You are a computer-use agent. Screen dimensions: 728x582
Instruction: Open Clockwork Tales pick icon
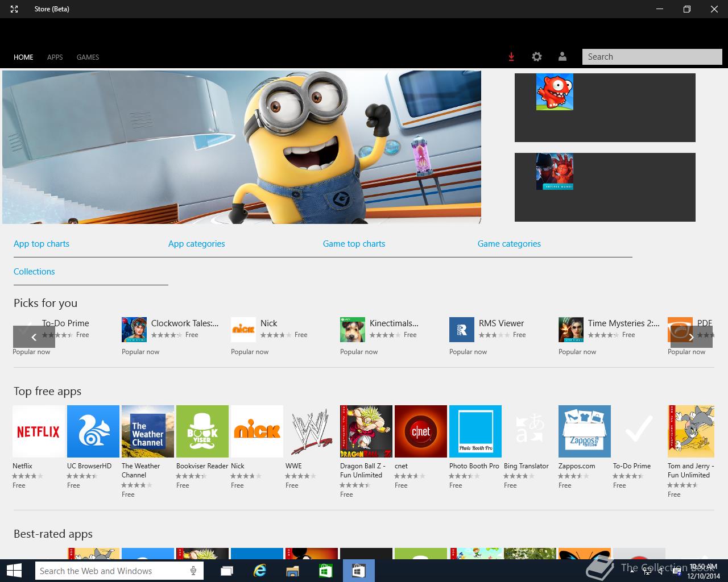134,330
